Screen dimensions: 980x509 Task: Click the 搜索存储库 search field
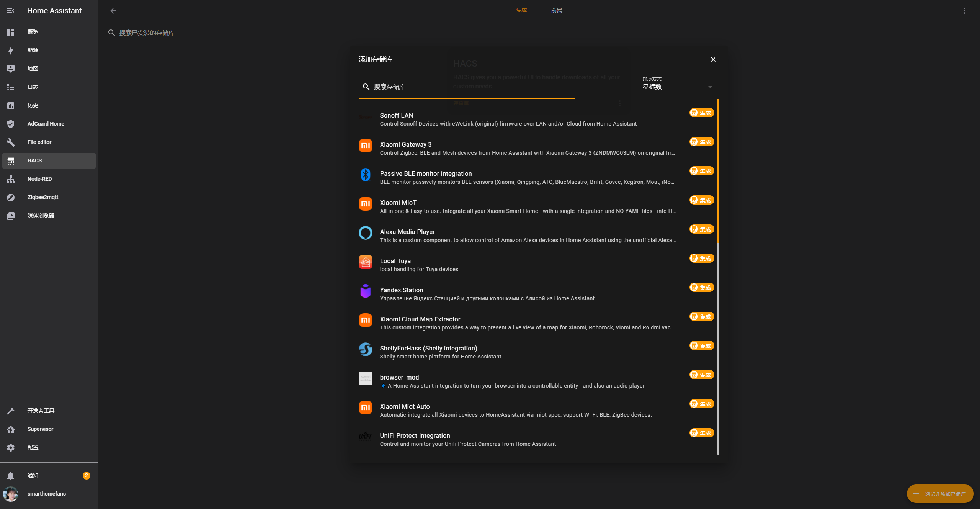tap(467, 87)
